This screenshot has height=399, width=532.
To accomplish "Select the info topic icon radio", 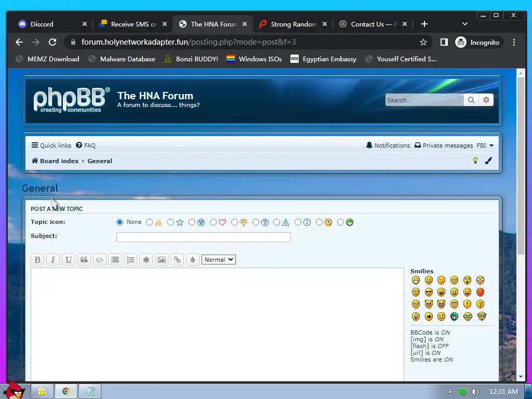I will [x=298, y=222].
